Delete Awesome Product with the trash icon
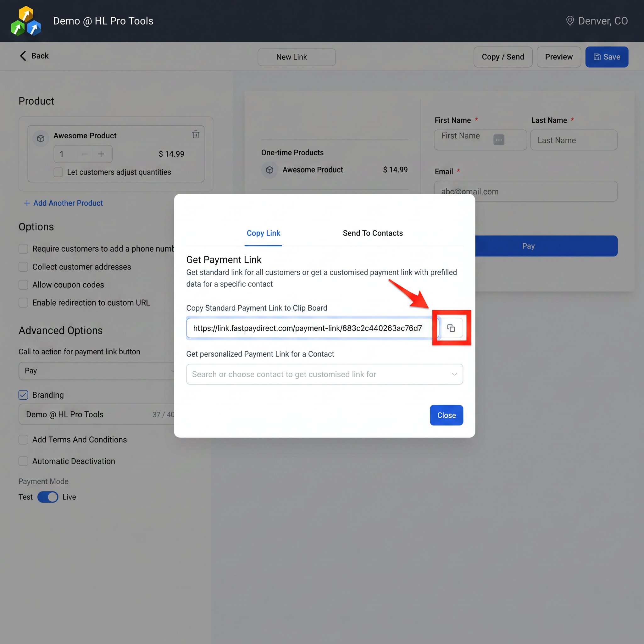Screen dimensions: 644x644 coord(196,134)
